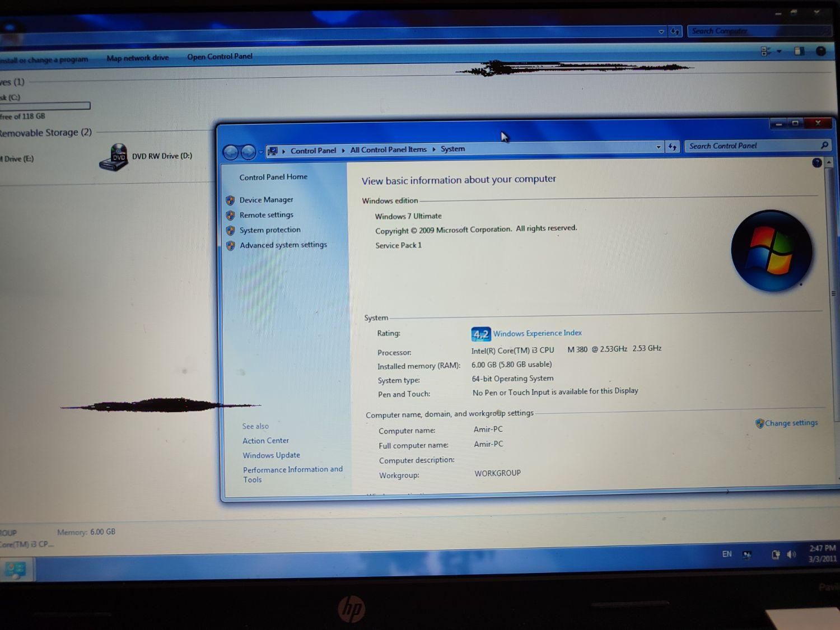Click volume speaker tray icon
Image resolution: width=840 pixels, height=630 pixels.
click(791, 554)
